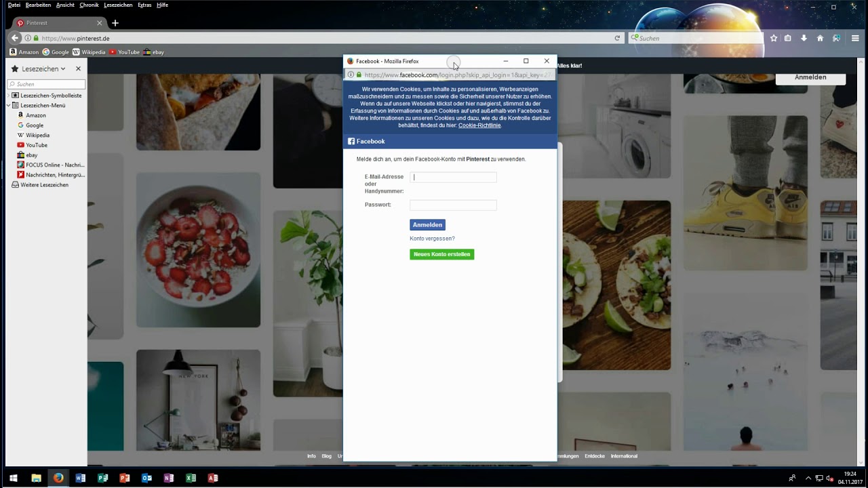868x488 pixels.
Task: Open Amazon in bookmarks toolbar
Action: tap(24, 52)
